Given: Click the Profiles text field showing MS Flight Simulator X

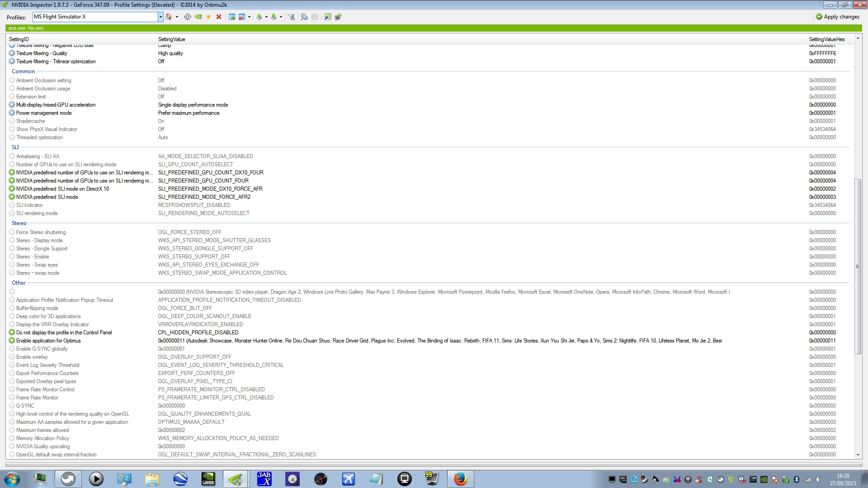Looking at the screenshot, I should coord(95,17).
